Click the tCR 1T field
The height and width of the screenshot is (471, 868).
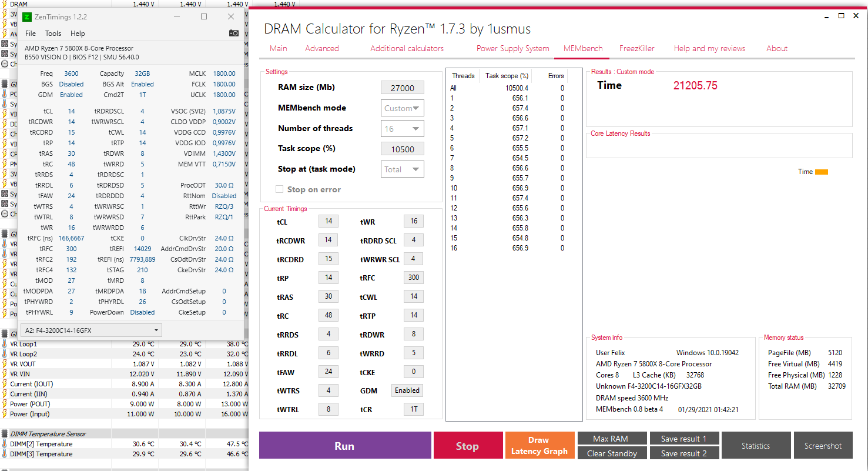pos(414,409)
